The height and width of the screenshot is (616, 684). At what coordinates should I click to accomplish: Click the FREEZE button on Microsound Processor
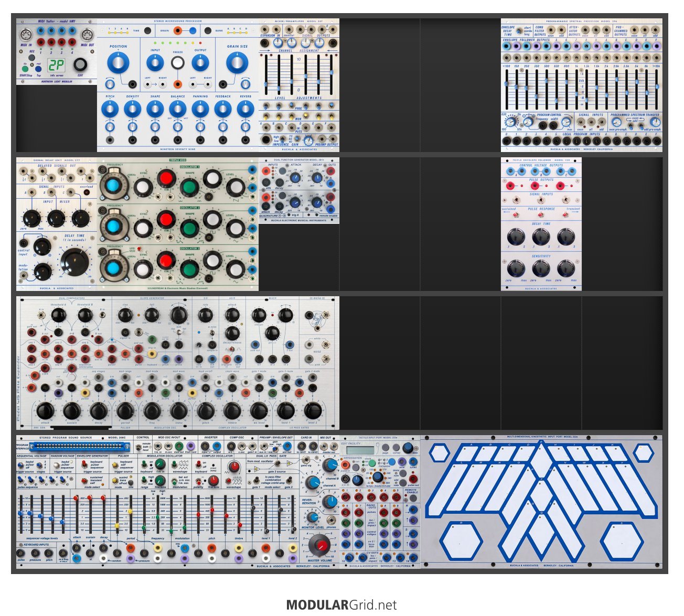click(178, 63)
